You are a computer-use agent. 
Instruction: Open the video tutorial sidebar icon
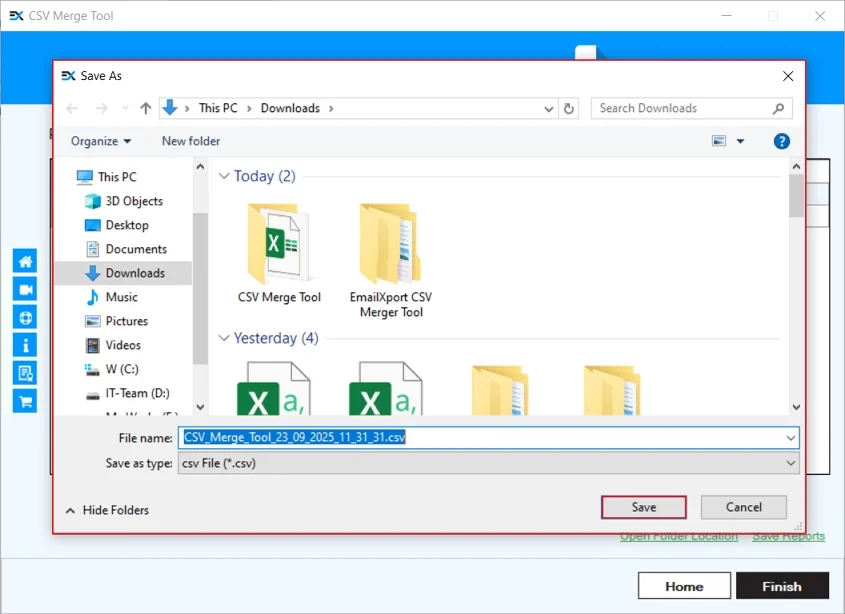pos(24,288)
